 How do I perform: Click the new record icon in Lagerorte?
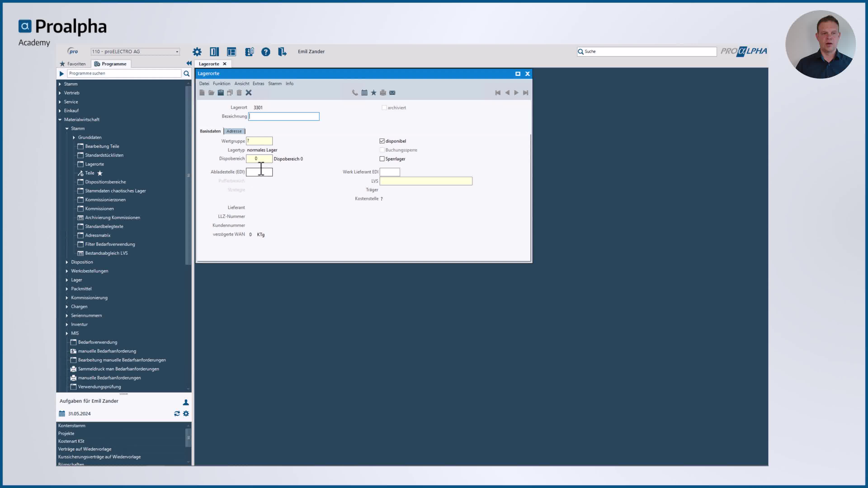click(202, 93)
